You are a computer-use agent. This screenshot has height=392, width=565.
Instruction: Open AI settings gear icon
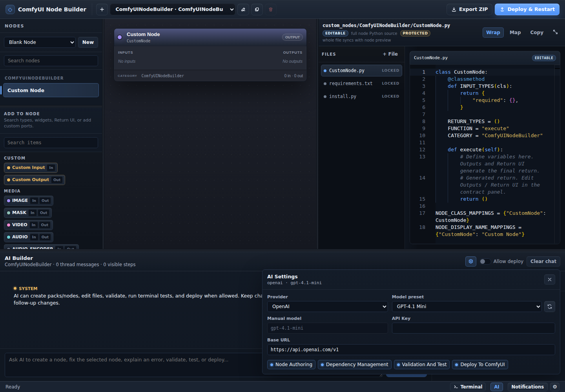[471, 261]
